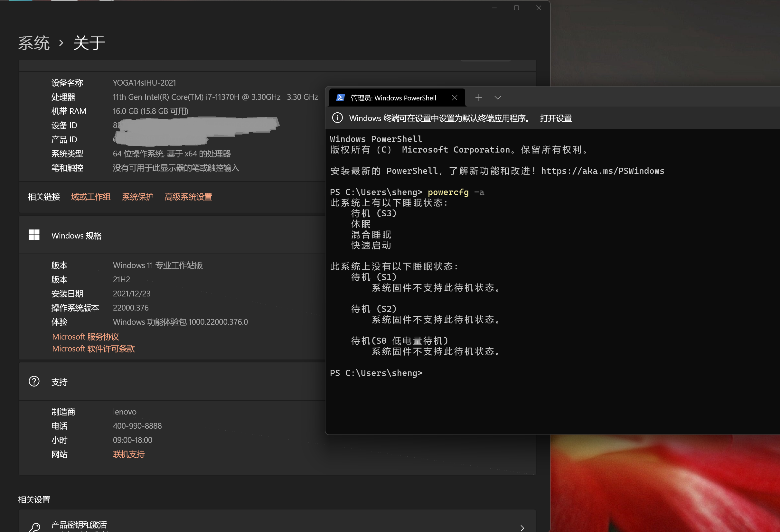Click the question mark icon beside 支持
780x532 pixels.
[34, 382]
